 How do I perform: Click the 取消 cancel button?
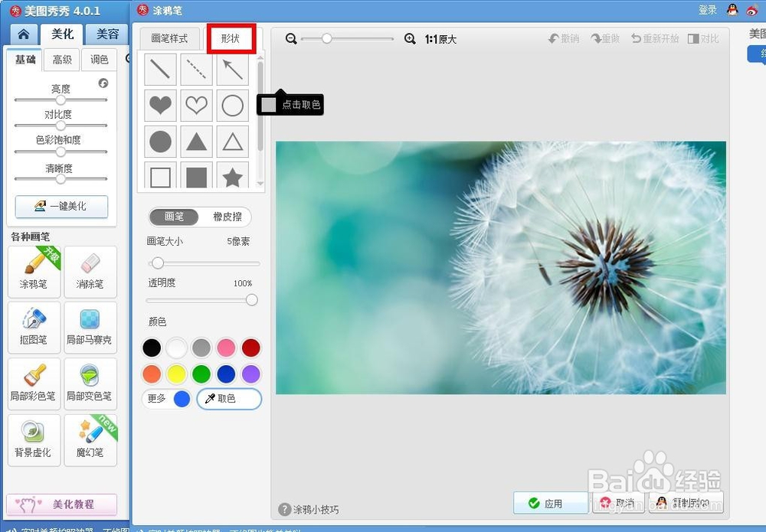click(x=620, y=503)
